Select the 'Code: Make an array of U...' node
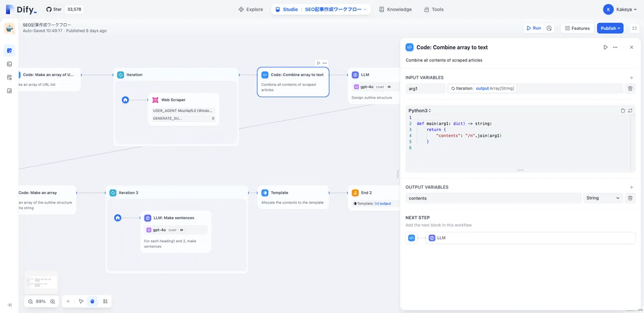The image size is (644, 313). tap(49, 79)
